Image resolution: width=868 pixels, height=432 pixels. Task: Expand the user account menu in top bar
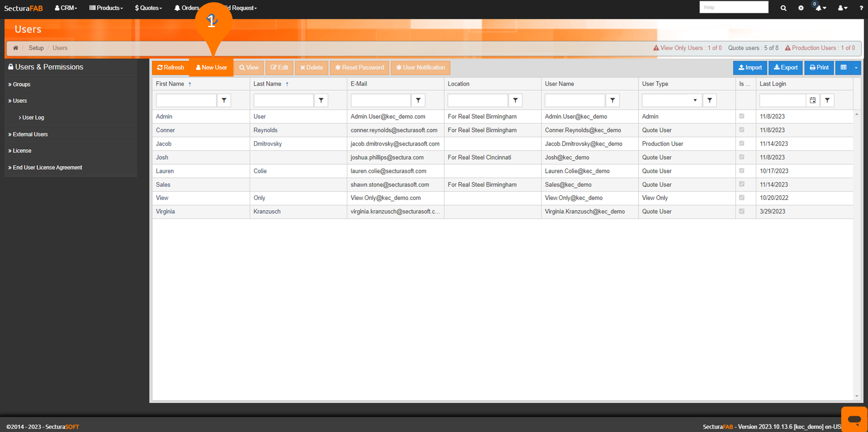point(842,8)
